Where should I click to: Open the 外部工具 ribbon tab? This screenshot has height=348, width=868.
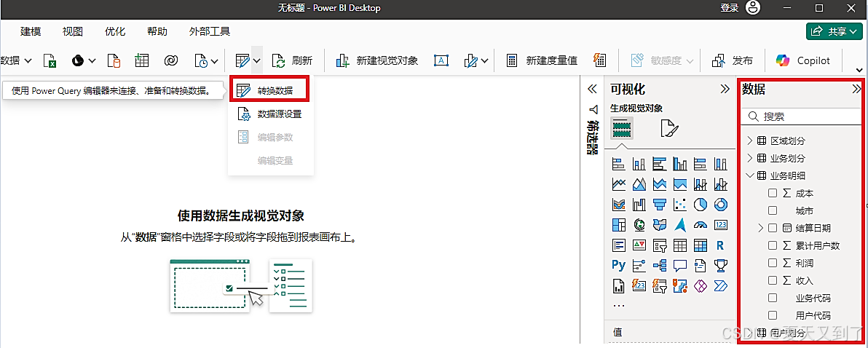[x=210, y=31]
